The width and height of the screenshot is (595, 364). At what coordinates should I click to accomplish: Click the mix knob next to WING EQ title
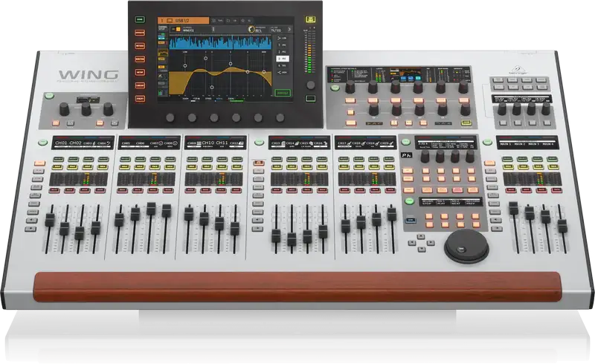(x=251, y=29)
